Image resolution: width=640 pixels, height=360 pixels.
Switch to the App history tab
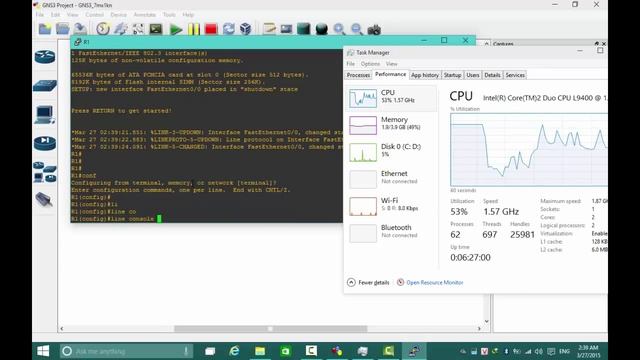click(424, 75)
